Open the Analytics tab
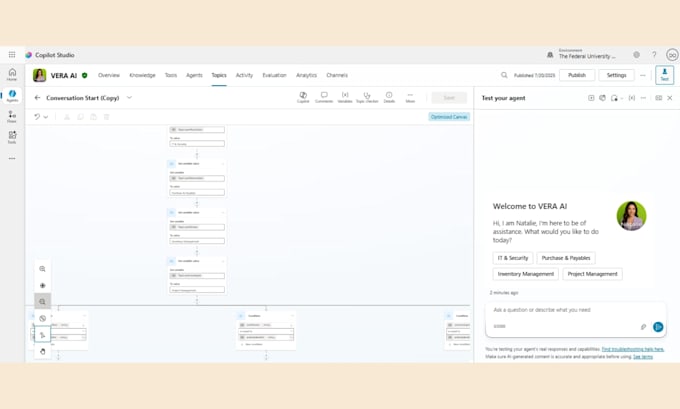This screenshot has height=409, width=680. (x=307, y=75)
